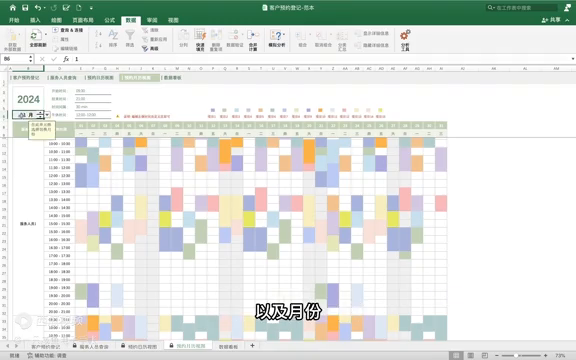Switch to page layout view in status bar

pos(471,355)
